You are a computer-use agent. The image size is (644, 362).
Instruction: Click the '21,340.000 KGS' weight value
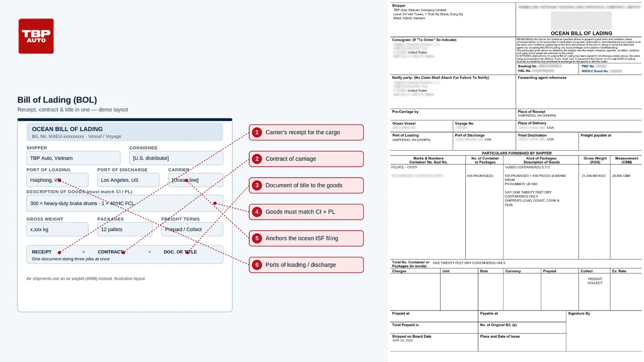(x=593, y=176)
